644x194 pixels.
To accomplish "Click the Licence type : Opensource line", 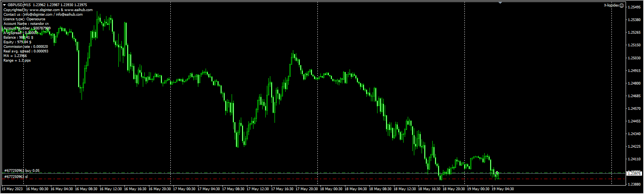I will (24, 19).
